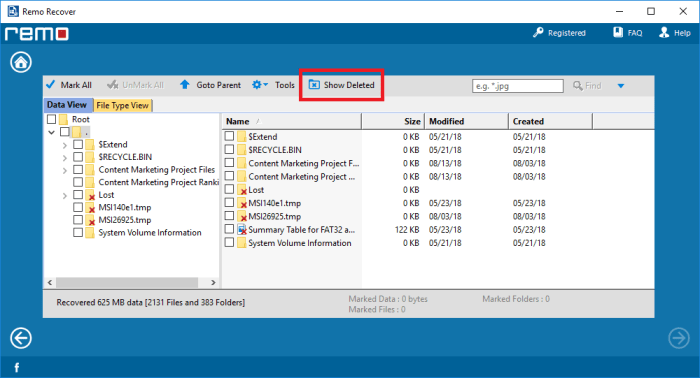This screenshot has height=378, width=700.
Task: Open the Tools gear icon
Action: point(256,85)
